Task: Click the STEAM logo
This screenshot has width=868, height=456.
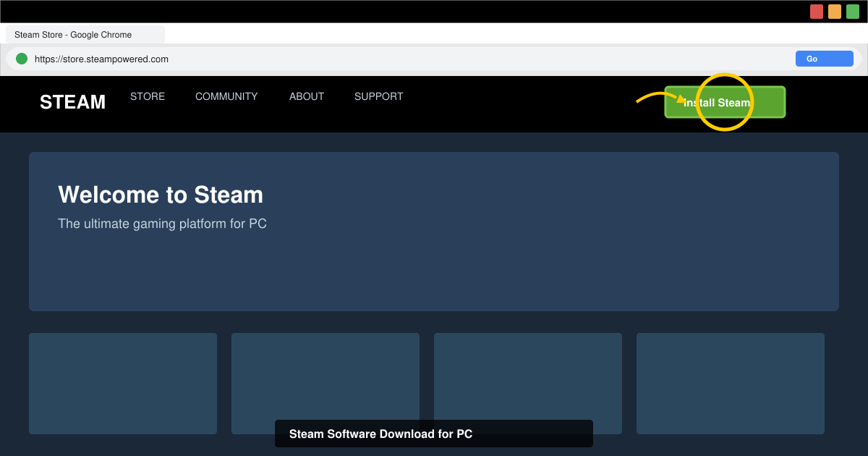Action: (x=72, y=102)
